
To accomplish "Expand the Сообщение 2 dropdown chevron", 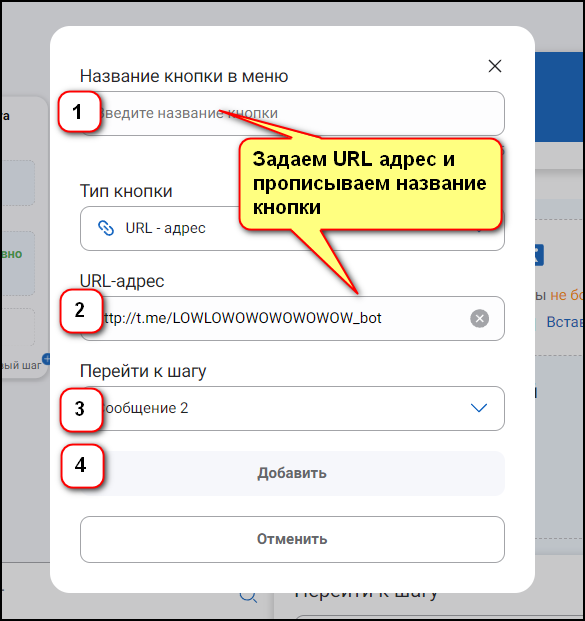I will [478, 408].
